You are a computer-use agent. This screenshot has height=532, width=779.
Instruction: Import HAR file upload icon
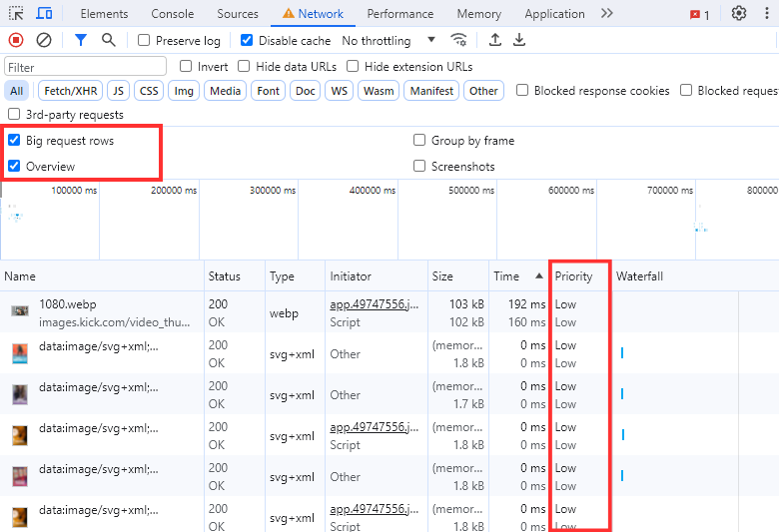click(x=494, y=40)
